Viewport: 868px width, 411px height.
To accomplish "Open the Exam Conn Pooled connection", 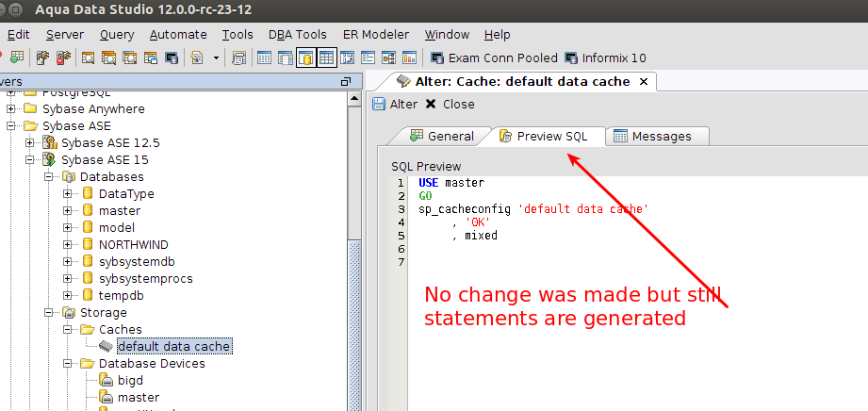I will 494,58.
